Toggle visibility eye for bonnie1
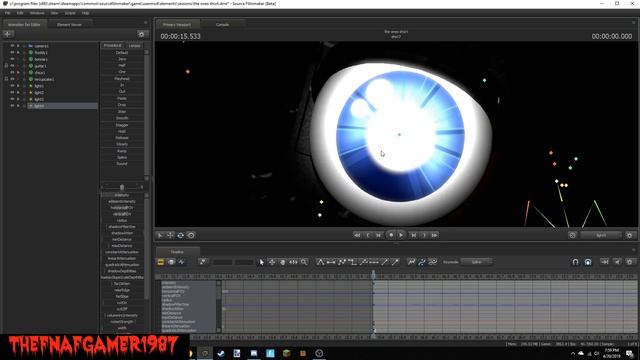This screenshot has width=640, height=360. click(x=12, y=59)
